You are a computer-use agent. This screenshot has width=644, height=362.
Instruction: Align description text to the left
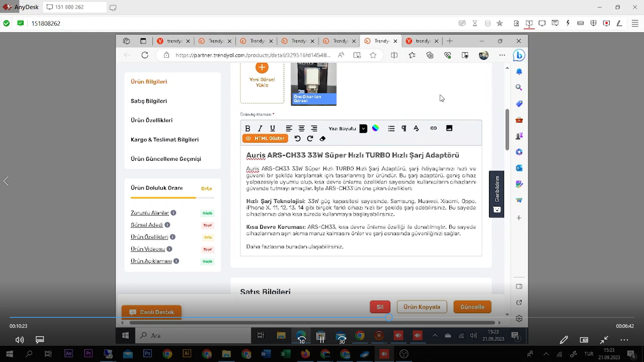[289, 128]
